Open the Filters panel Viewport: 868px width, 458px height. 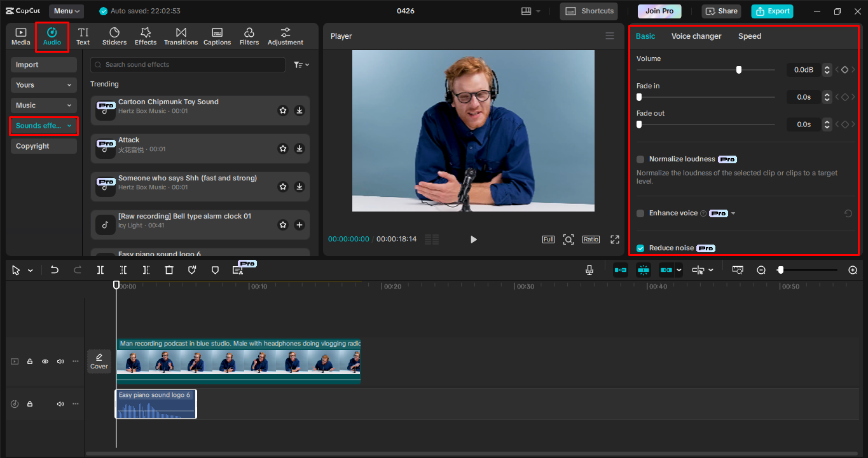tap(249, 37)
